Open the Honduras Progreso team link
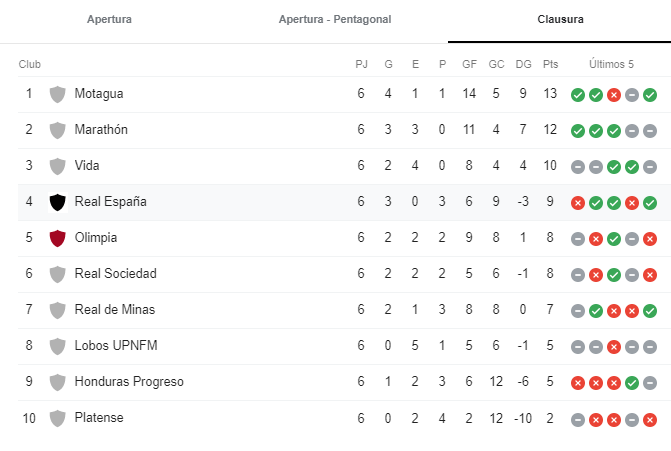 129,381
